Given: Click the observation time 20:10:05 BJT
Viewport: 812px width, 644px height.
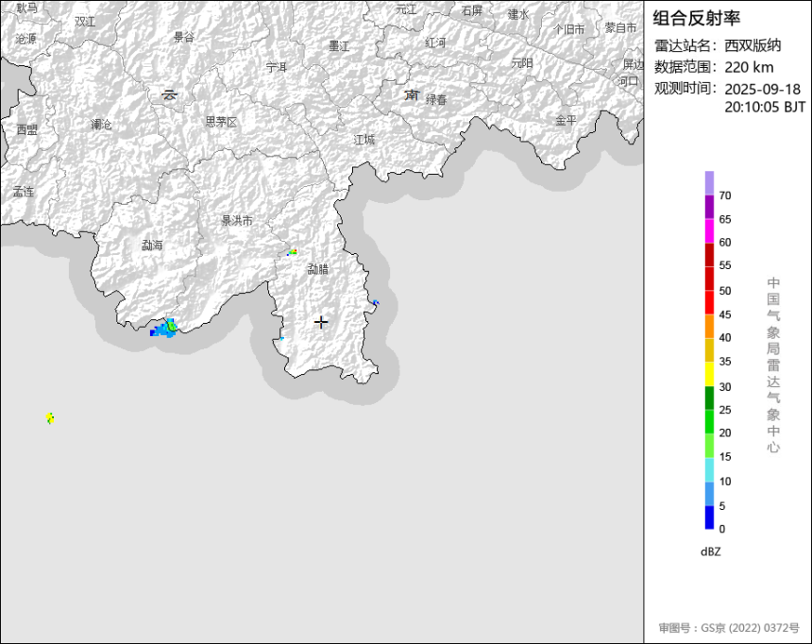Looking at the screenshot, I should pyautogui.click(x=765, y=108).
